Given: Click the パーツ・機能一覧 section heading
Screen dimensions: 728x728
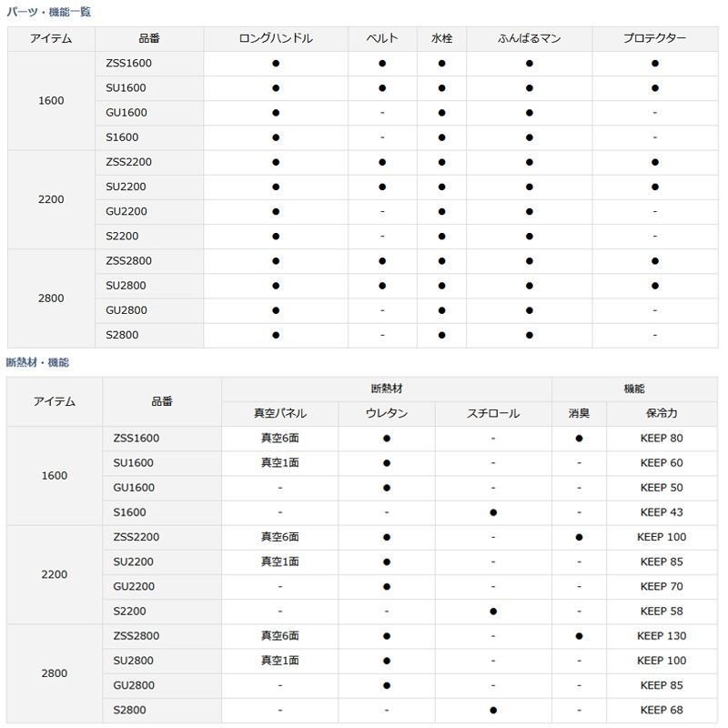Looking at the screenshot, I should (x=49, y=12).
